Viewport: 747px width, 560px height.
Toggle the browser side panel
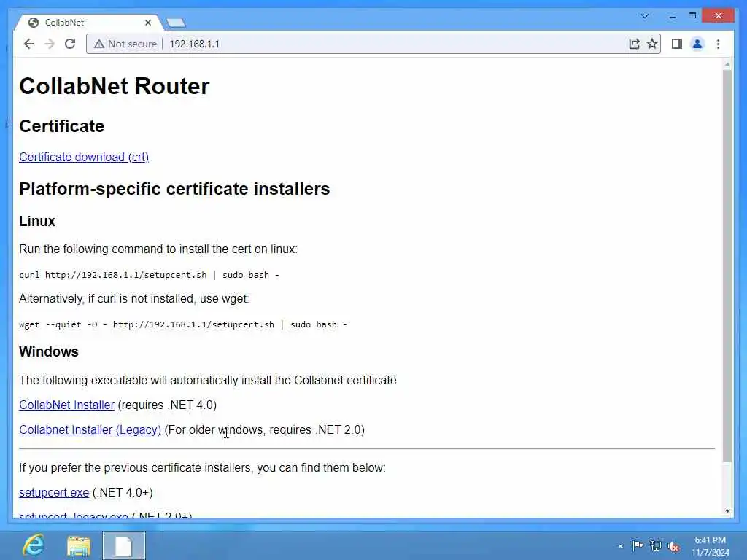[x=676, y=44]
